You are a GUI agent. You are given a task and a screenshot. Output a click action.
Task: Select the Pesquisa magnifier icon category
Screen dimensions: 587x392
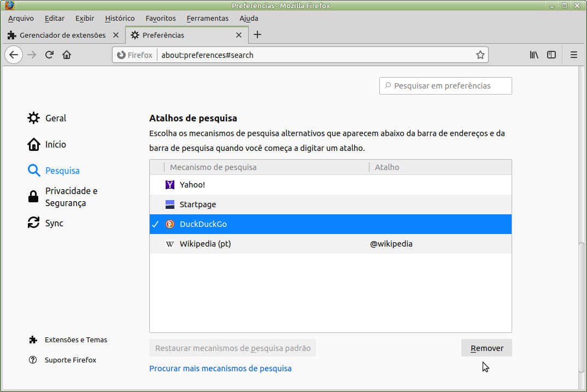coord(34,171)
